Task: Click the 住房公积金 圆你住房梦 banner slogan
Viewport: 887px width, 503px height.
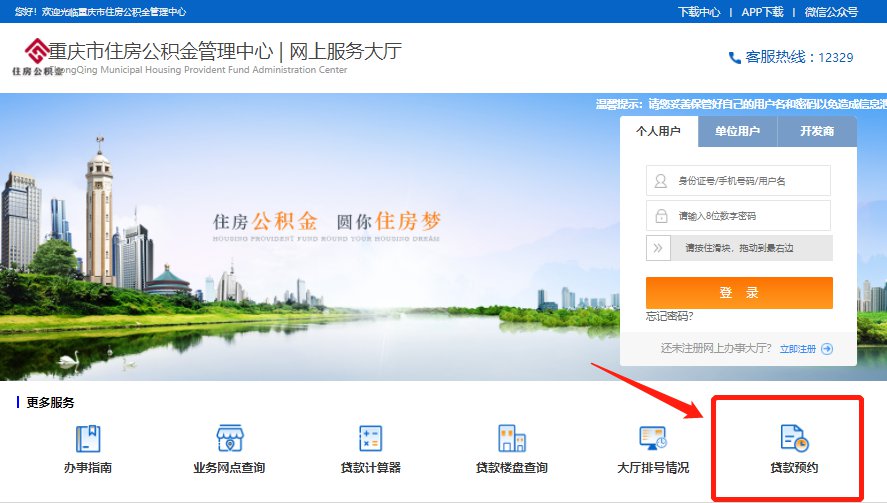Action: coord(326,221)
